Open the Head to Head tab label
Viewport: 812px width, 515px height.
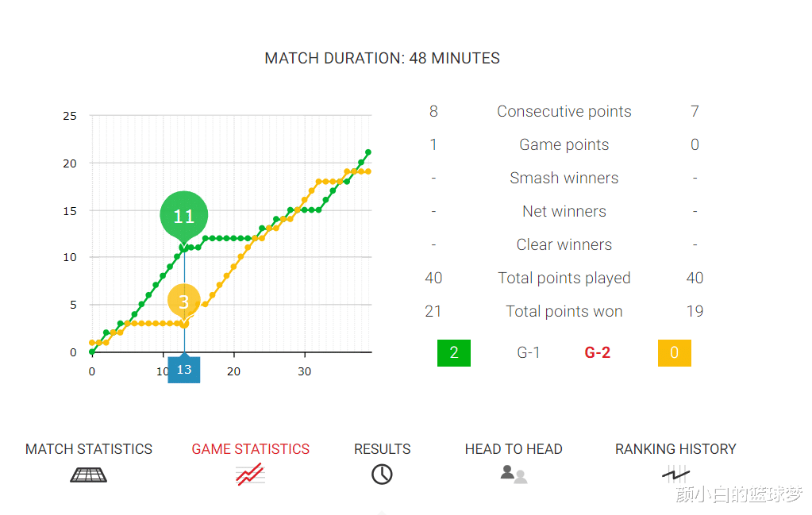(514, 449)
